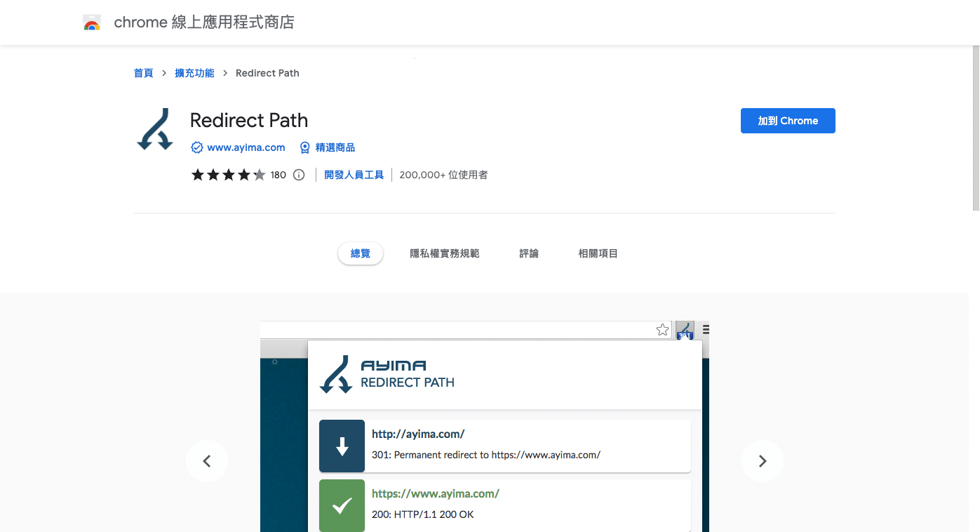The image size is (980, 532).
Task: Click the featured item ribbon badge icon
Action: coord(305,147)
